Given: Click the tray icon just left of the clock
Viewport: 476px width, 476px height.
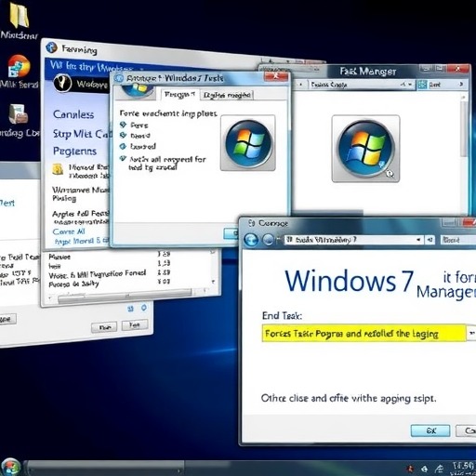Looking at the screenshot, I should [439, 469].
